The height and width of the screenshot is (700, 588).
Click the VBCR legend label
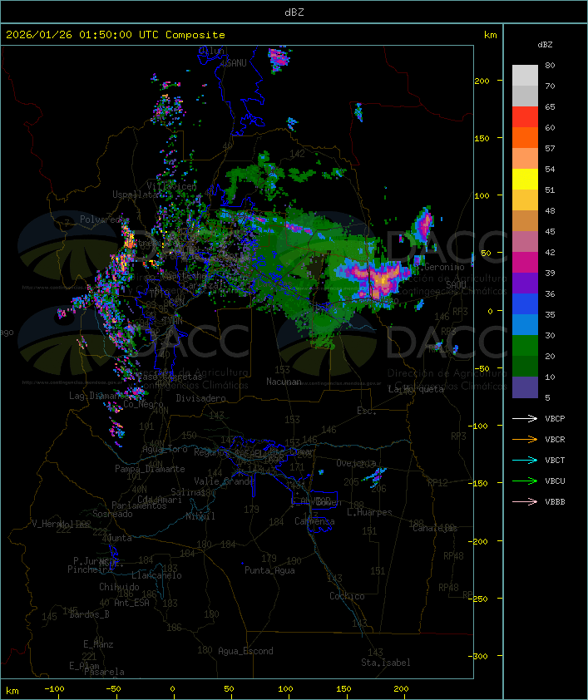pyautogui.click(x=555, y=439)
